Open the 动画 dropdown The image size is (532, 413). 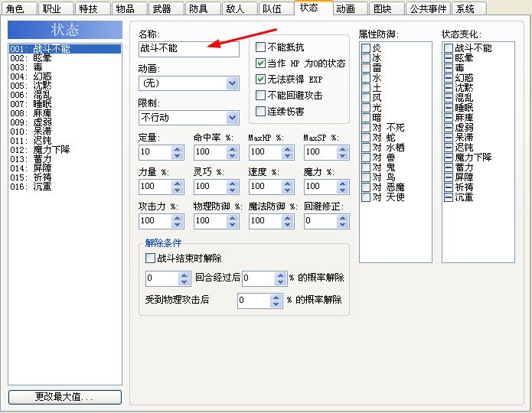pyautogui.click(x=188, y=83)
